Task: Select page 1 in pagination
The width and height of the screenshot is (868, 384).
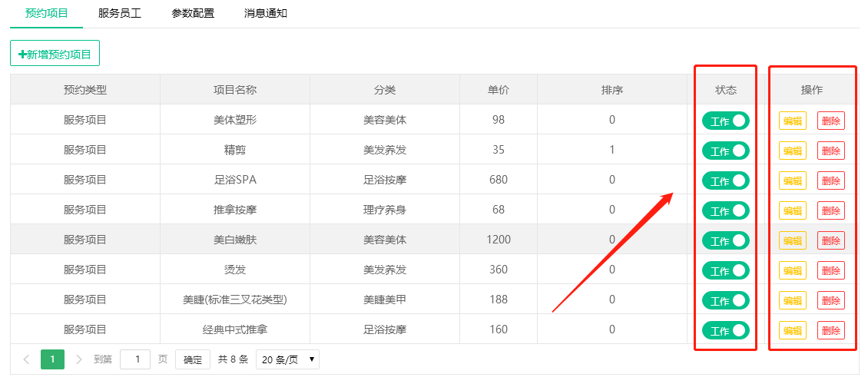Action: (52, 359)
